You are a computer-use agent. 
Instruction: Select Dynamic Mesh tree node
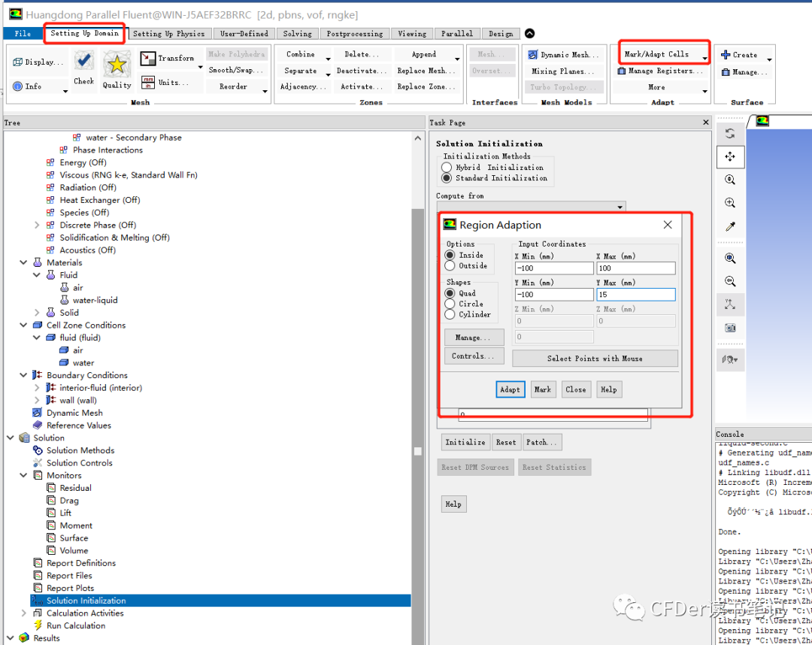click(74, 413)
